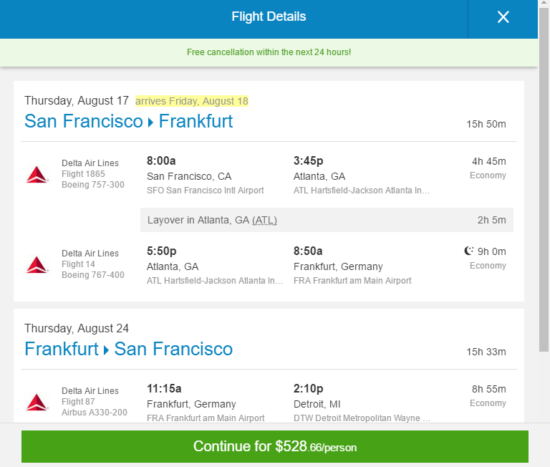
Task: Click arrow between Frankfurt and San Francisco
Action: [x=106, y=350]
